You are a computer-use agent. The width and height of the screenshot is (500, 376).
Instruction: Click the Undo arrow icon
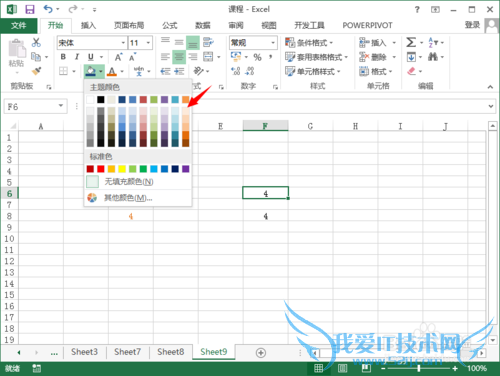[48, 9]
